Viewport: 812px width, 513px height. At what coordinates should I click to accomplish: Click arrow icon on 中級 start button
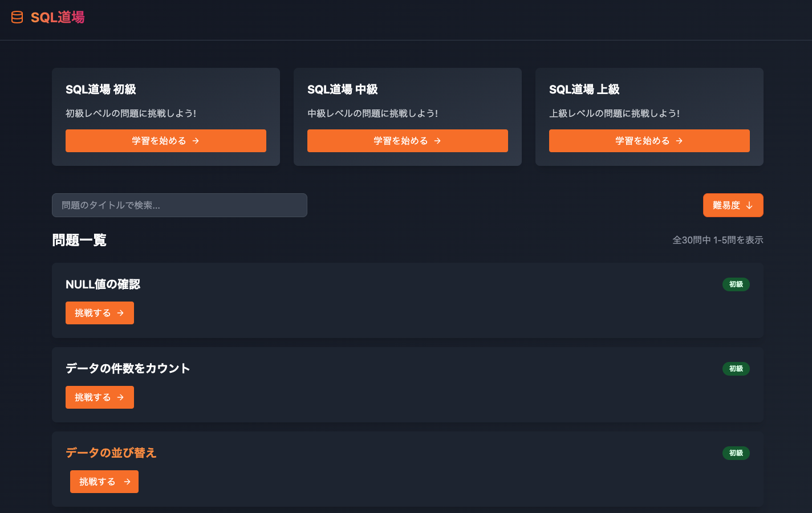437,141
